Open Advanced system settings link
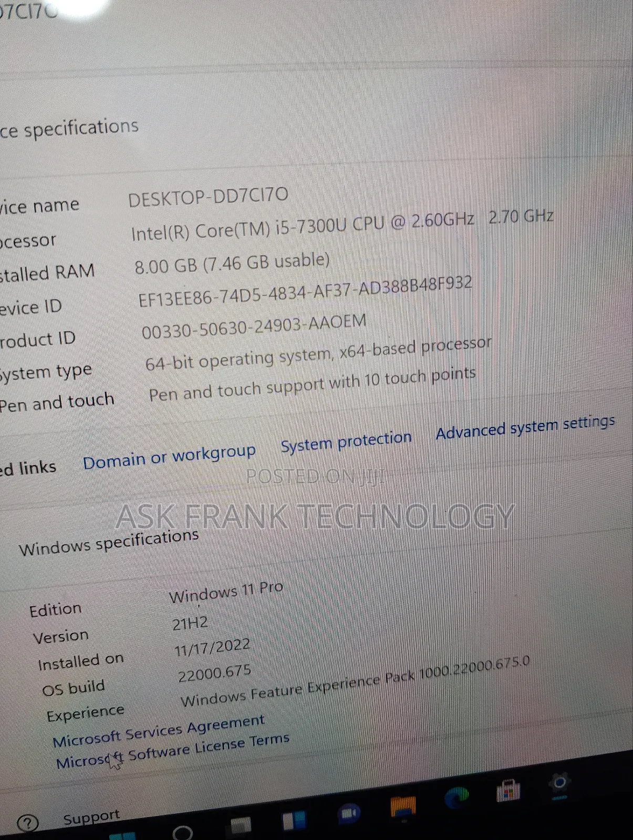 pyautogui.click(x=525, y=427)
